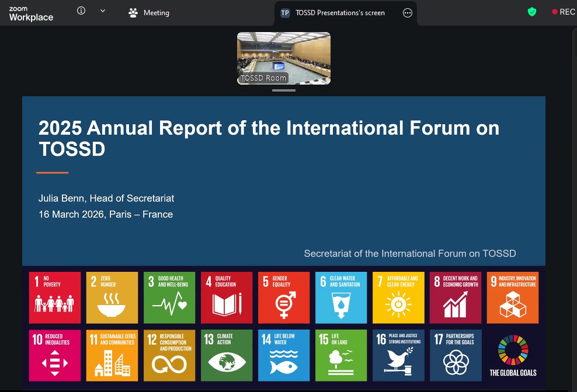Screen dimensions: 577x392
Task: Select the TOSSD Room video thumbnail
Action: (283, 58)
